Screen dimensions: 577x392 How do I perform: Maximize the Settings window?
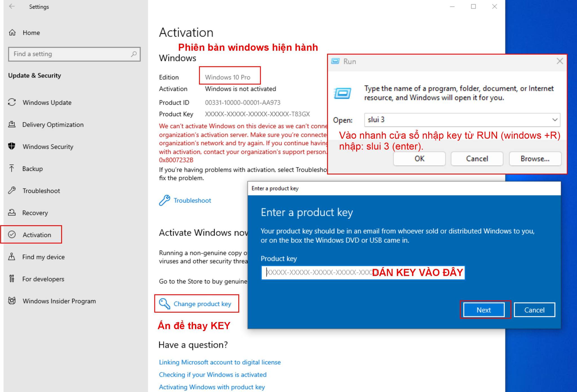(473, 6)
